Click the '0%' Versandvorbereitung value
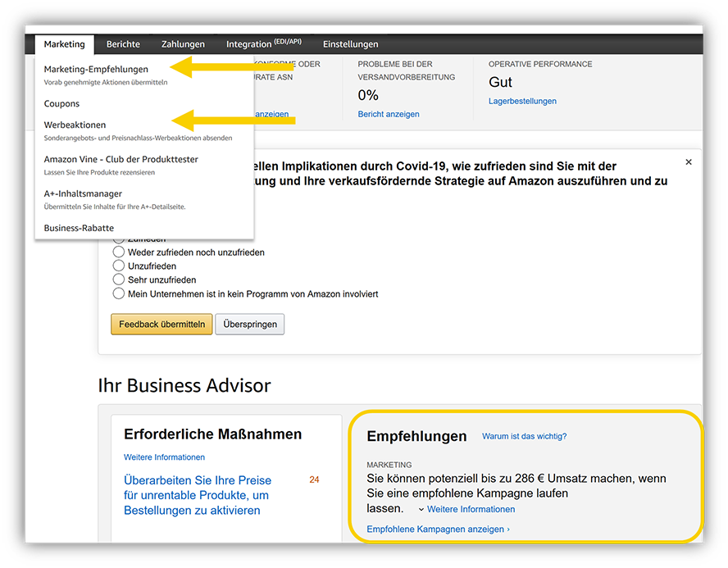The height and width of the screenshot is (568, 728). click(368, 95)
